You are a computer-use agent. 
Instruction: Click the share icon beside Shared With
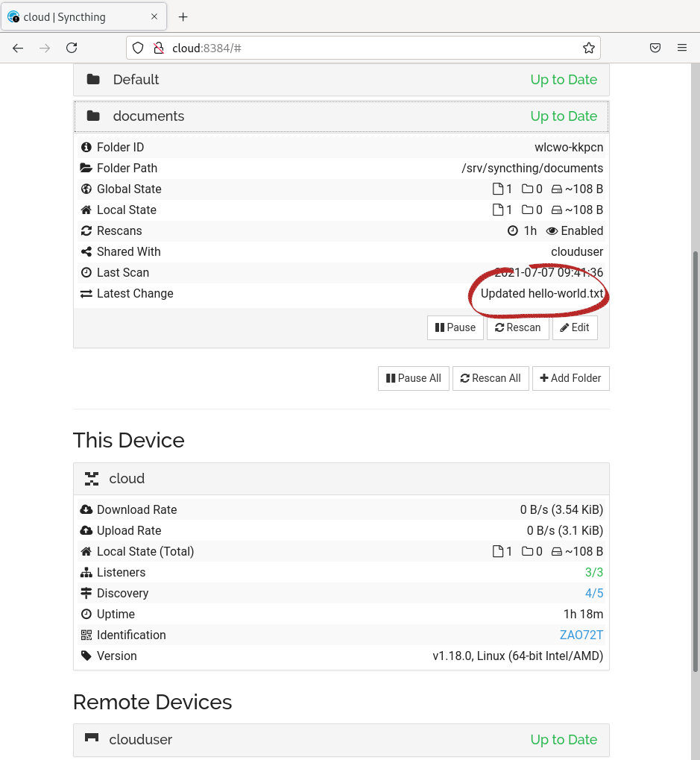coord(86,251)
